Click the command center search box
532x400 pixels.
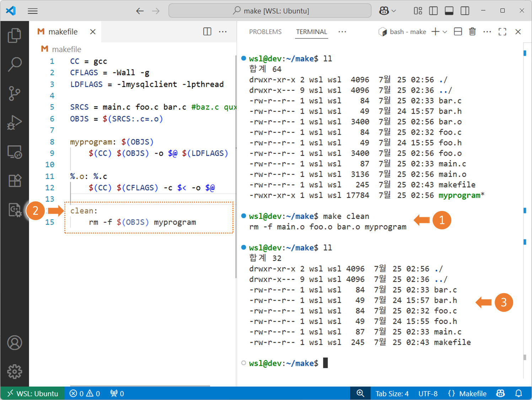point(270,11)
